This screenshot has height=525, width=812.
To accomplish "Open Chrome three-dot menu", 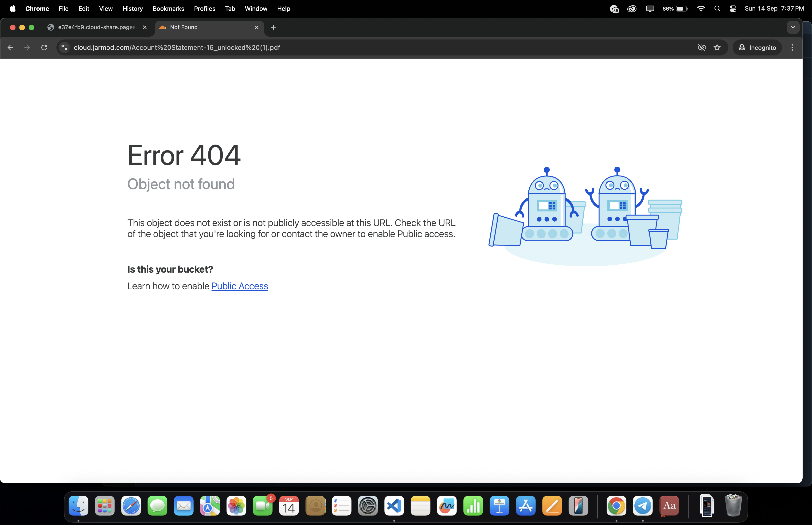I will click(x=792, y=47).
